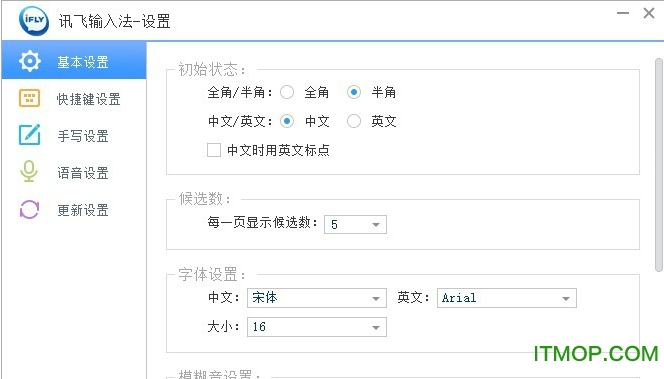The height and width of the screenshot is (379, 664).
Task: Click the 中文/英文 label text
Action: (240, 122)
